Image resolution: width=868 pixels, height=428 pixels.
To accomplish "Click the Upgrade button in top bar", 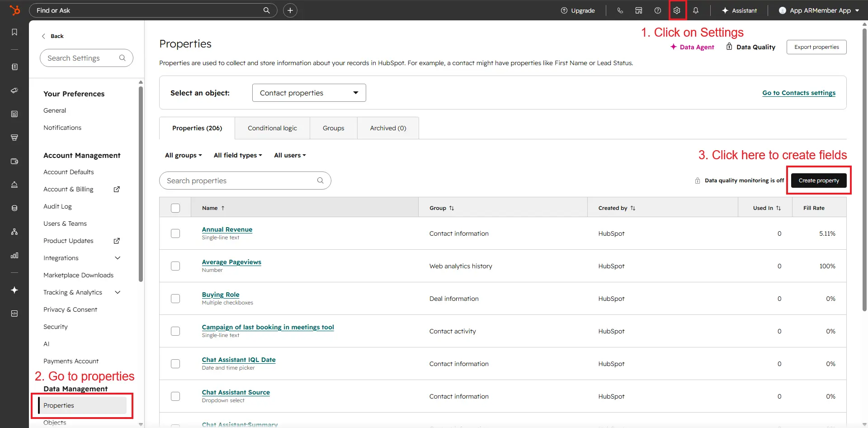I will coord(578,10).
